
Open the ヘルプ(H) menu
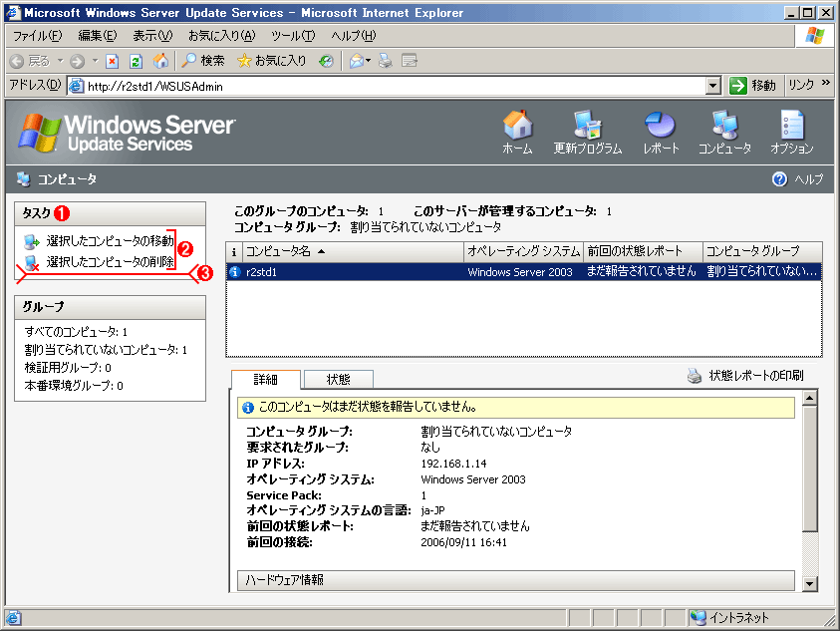[x=354, y=36]
